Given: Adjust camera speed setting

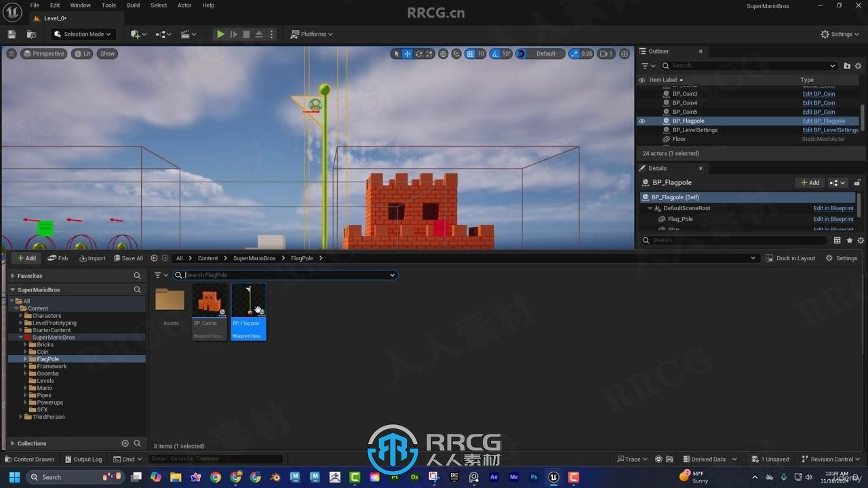Looking at the screenshot, I should click(x=606, y=54).
